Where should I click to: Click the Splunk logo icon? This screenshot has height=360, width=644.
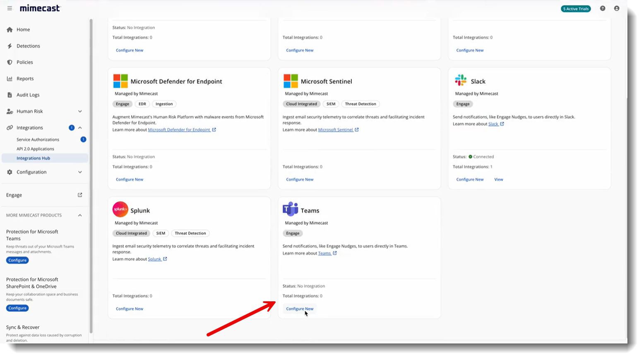pos(120,209)
